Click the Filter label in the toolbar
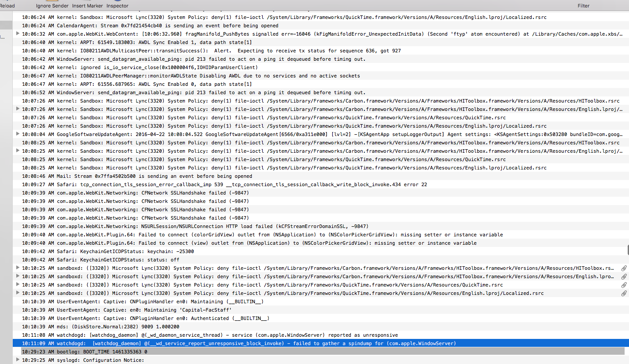 tap(584, 6)
